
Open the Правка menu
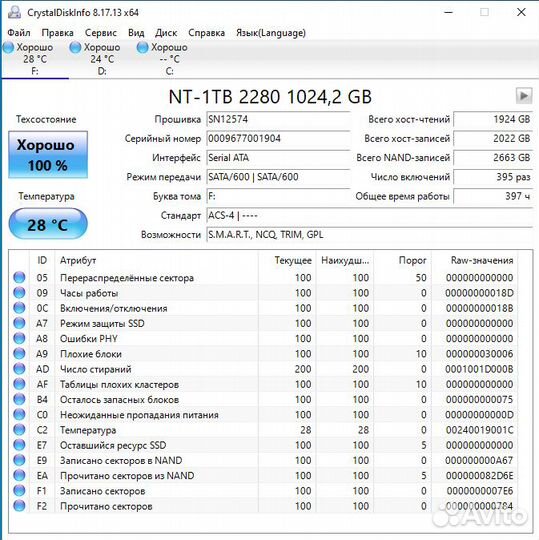pyautogui.click(x=57, y=33)
